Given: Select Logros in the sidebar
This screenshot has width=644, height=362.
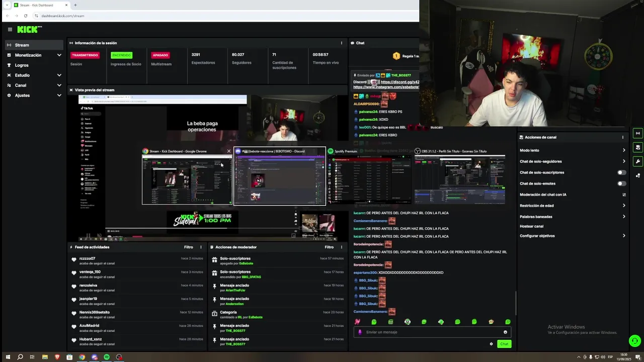Looking at the screenshot, I should (34, 65).
